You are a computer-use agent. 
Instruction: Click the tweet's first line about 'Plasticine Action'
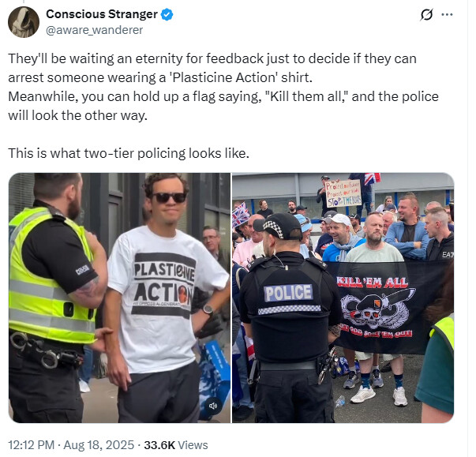212,58
